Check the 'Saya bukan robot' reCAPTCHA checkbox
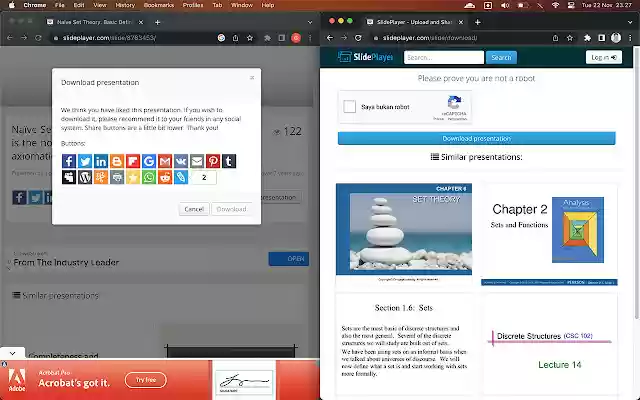 click(x=349, y=107)
